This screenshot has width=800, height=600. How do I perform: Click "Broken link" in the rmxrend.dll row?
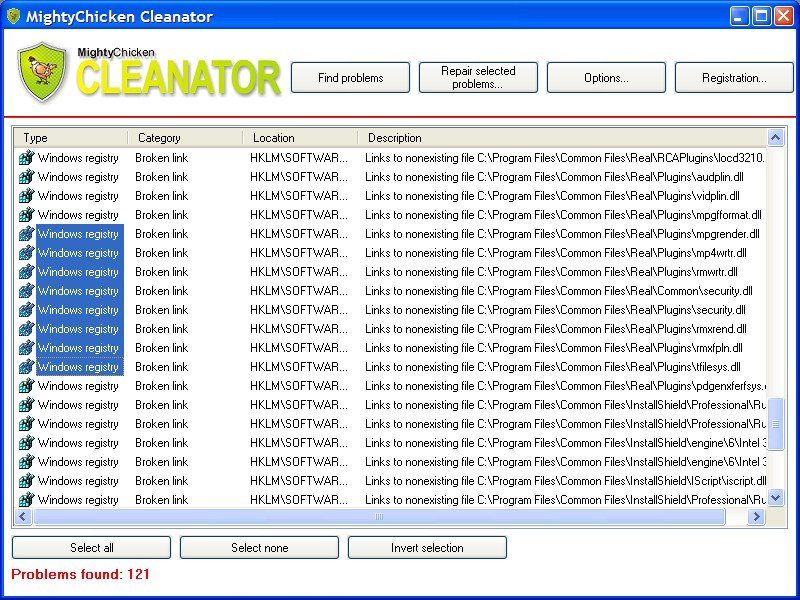point(161,329)
